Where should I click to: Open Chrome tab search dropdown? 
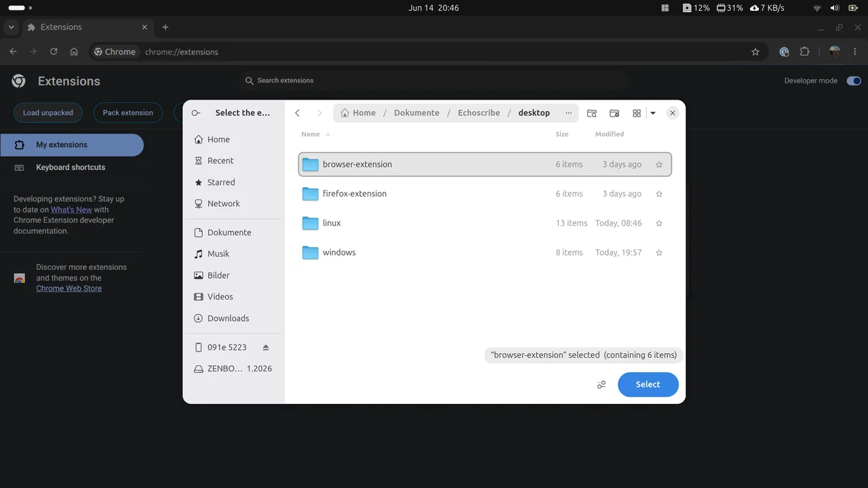point(12,27)
